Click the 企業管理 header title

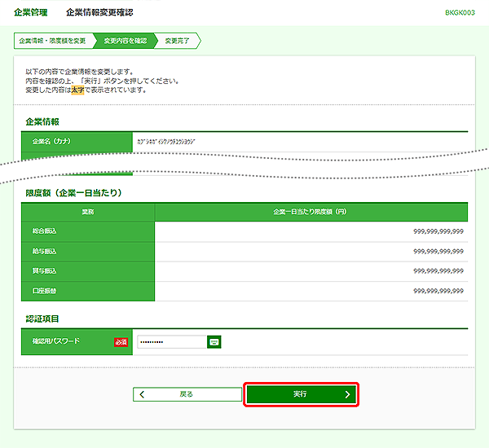click(x=31, y=12)
